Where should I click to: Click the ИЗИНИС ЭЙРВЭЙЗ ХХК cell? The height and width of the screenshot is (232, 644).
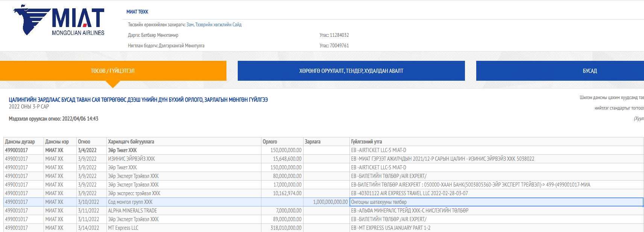point(131,159)
